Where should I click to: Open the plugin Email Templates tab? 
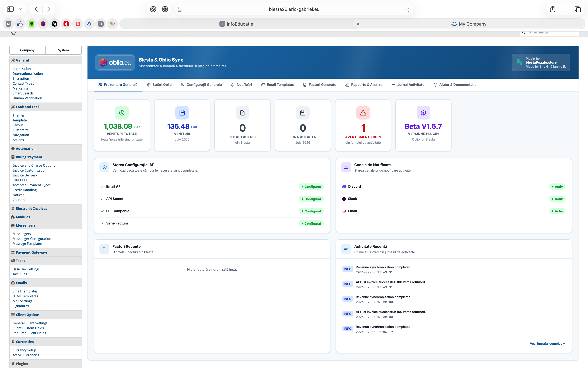[278, 85]
